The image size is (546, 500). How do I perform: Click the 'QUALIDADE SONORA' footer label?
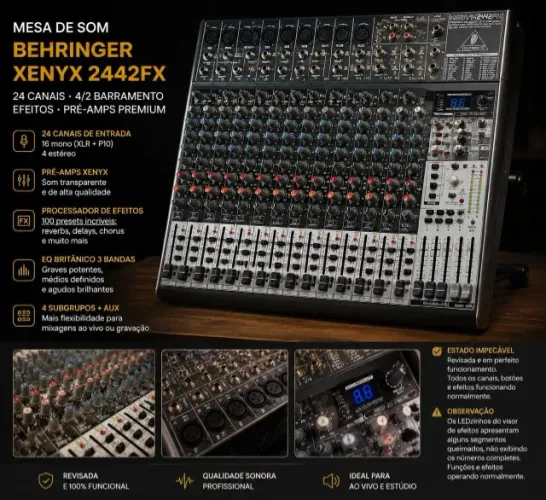click(239, 476)
